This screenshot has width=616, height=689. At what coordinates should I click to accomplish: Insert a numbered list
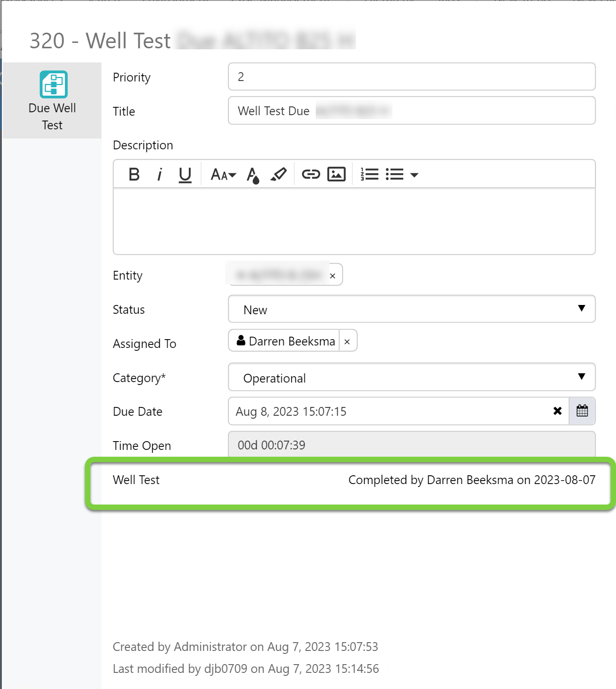click(x=370, y=174)
